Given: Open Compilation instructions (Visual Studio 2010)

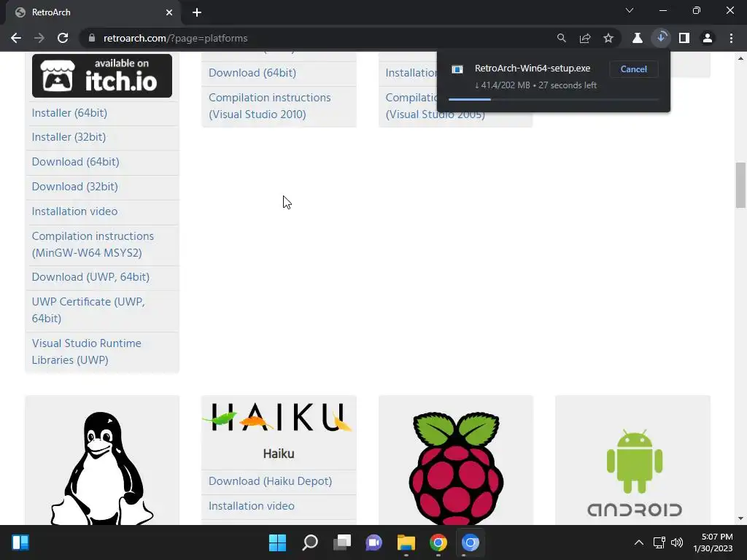Looking at the screenshot, I should click(270, 106).
